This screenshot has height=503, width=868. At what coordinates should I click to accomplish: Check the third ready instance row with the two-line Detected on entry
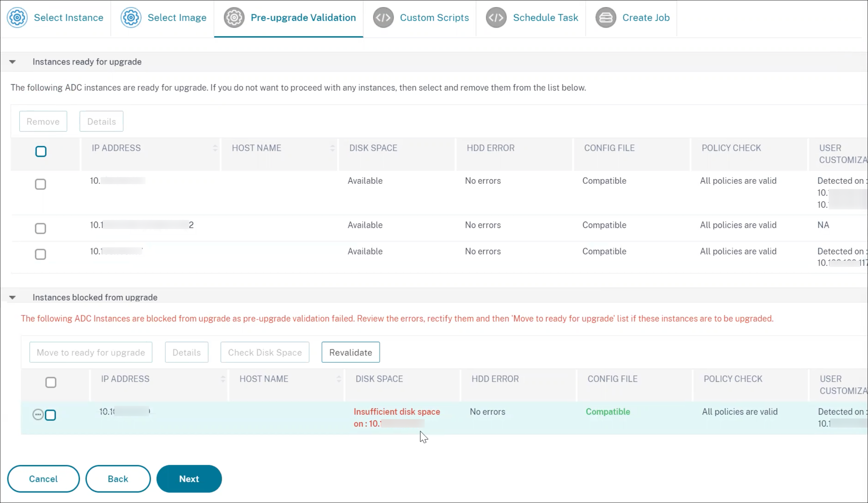pyautogui.click(x=40, y=254)
